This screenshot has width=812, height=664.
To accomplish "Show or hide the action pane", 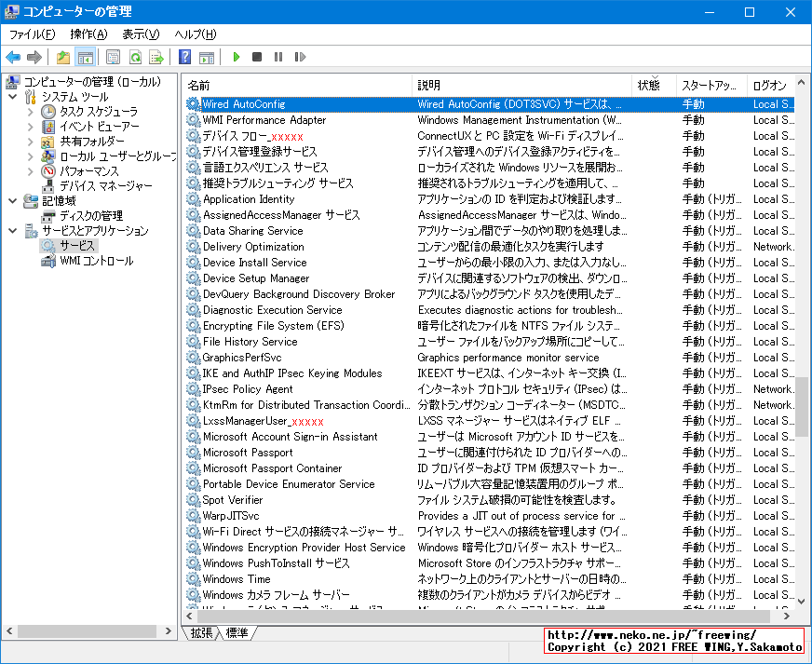I will 209,57.
